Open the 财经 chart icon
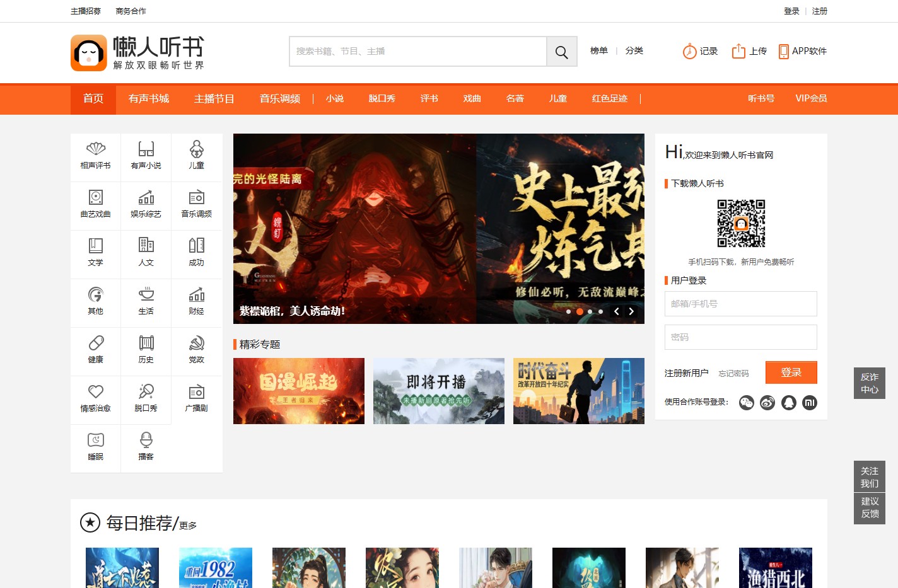This screenshot has height=588, width=898. point(197,295)
